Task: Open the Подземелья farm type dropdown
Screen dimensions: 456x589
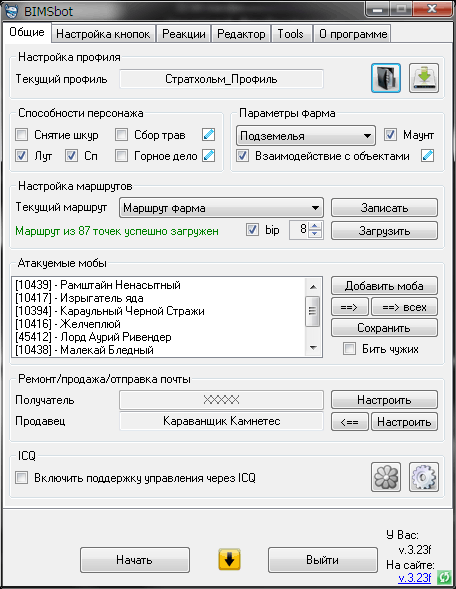Action: click(306, 136)
